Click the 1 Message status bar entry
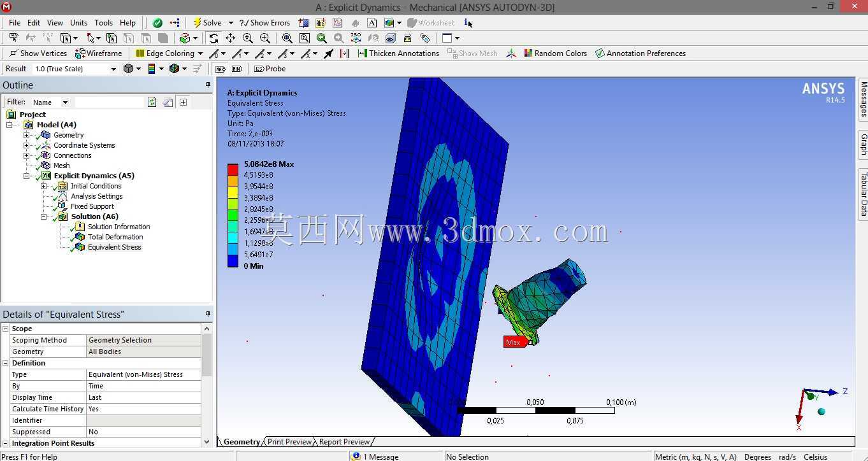This screenshot has width=868, height=461. click(375, 457)
